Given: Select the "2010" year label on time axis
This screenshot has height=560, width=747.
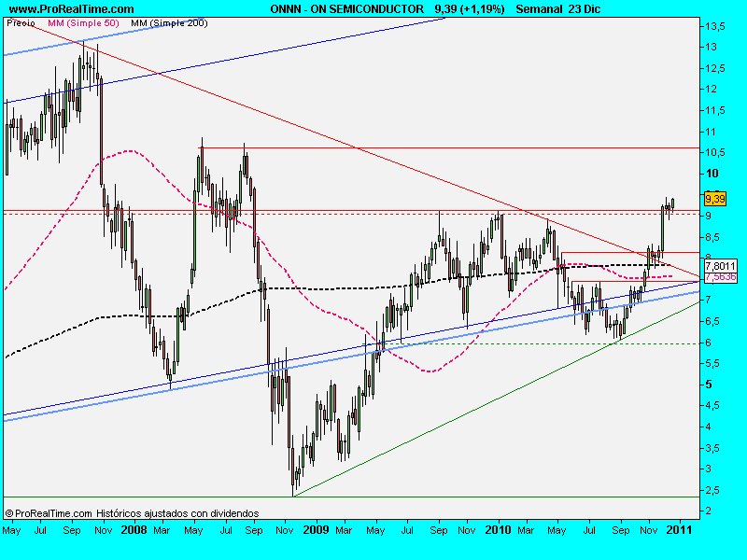Looking at the screenshot, I should [x=498, y=530].
